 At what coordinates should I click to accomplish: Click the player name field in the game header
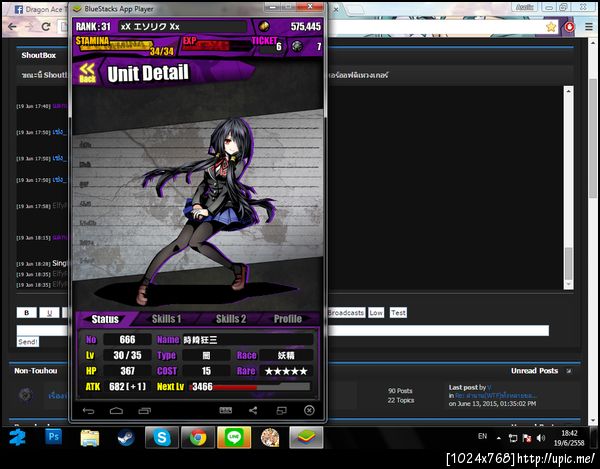pyautogui.click(x=183, y=26)
